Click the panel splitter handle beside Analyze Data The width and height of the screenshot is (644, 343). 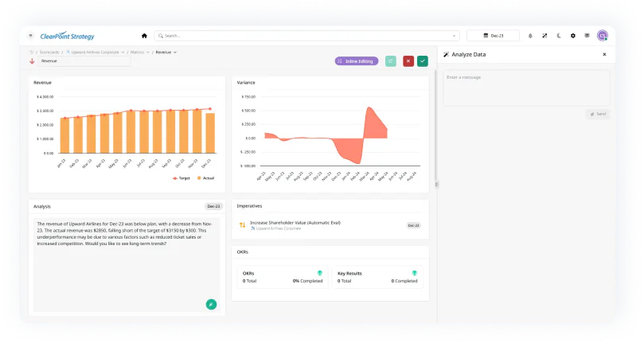(436, 185)
